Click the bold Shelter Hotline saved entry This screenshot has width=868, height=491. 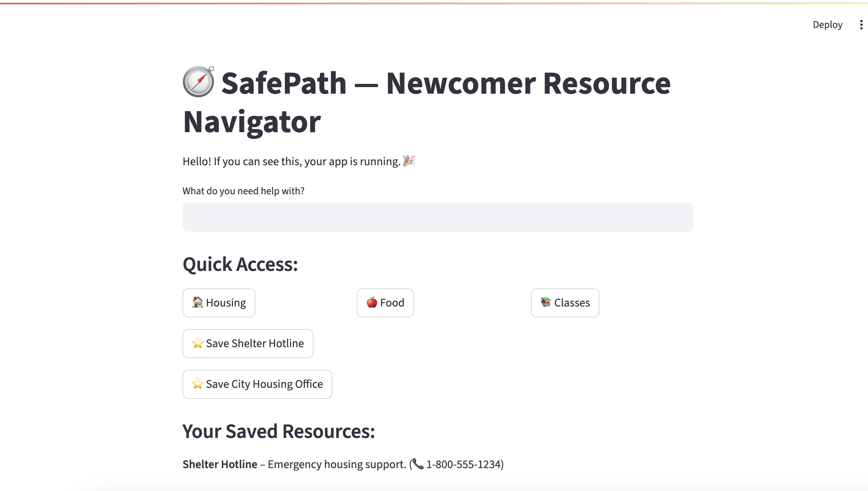(220, 464)
